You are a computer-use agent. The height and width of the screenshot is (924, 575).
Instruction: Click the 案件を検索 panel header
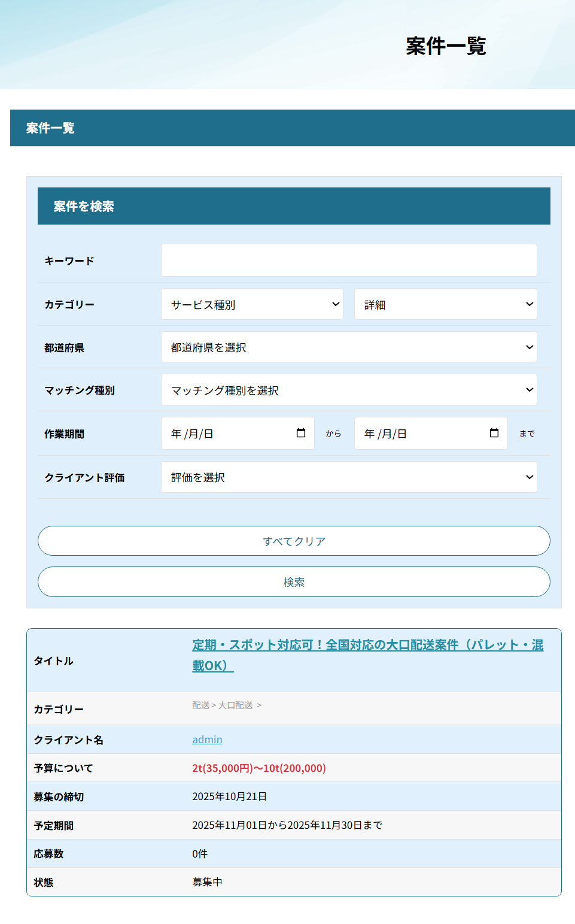[294, 206]
